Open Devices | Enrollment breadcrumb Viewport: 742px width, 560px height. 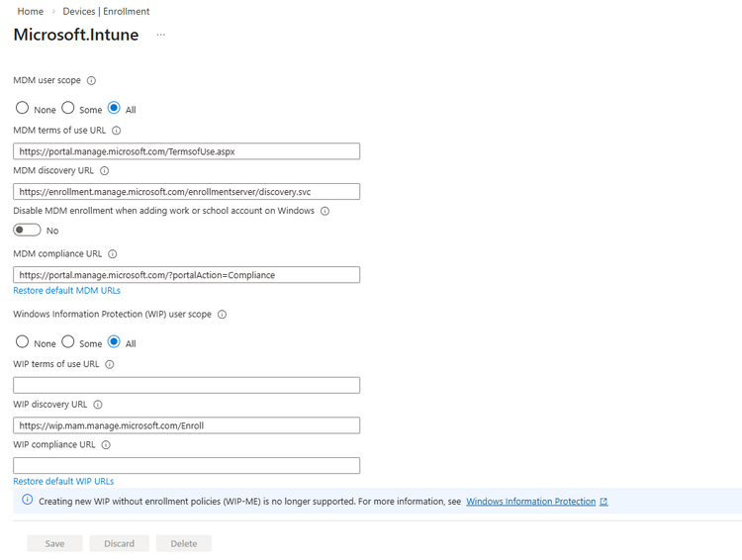coord(106,11)
